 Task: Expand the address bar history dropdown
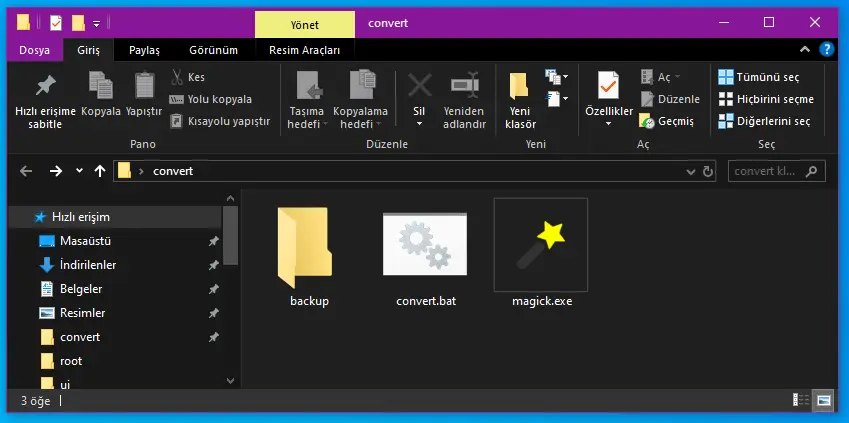pos(691,172)
